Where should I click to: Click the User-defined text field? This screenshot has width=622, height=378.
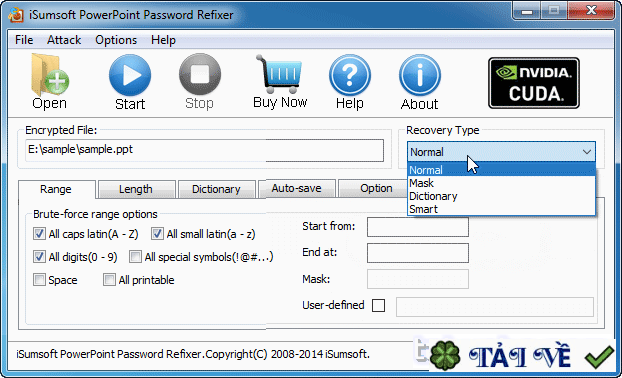(495, 307)
